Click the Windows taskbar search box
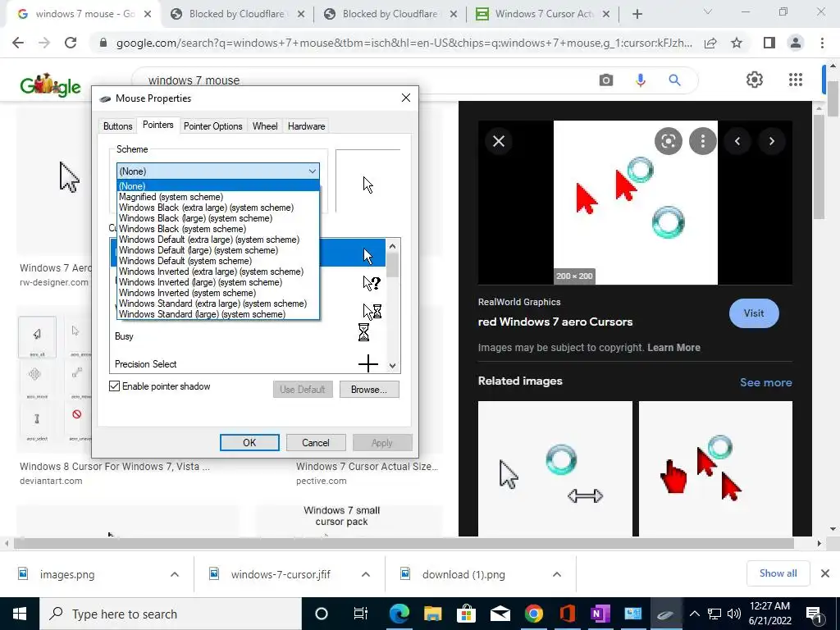 (x=171, y=614)
